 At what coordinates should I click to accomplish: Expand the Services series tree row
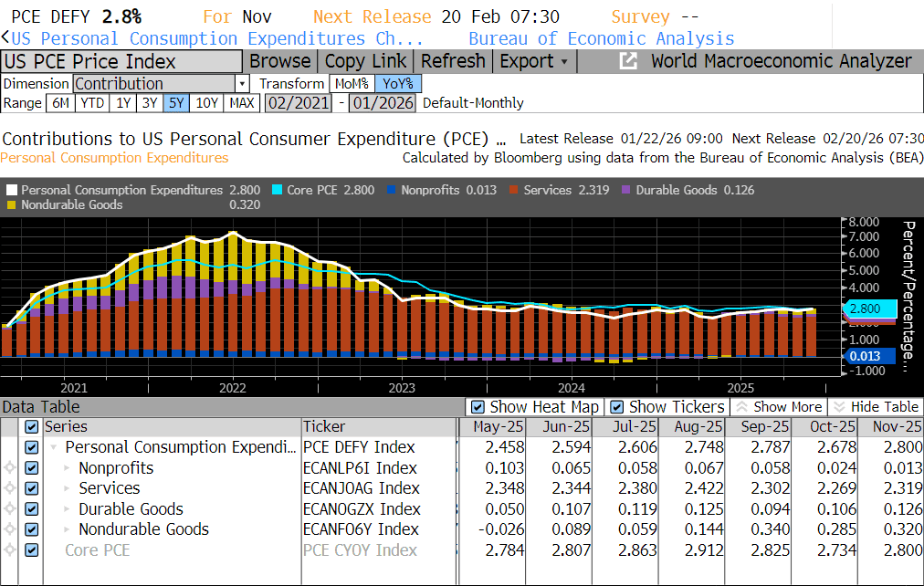click(68, 489)
